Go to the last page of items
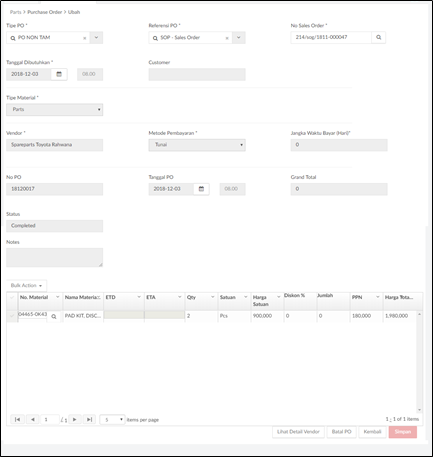 pyautogui.click(x=89, y=419)
